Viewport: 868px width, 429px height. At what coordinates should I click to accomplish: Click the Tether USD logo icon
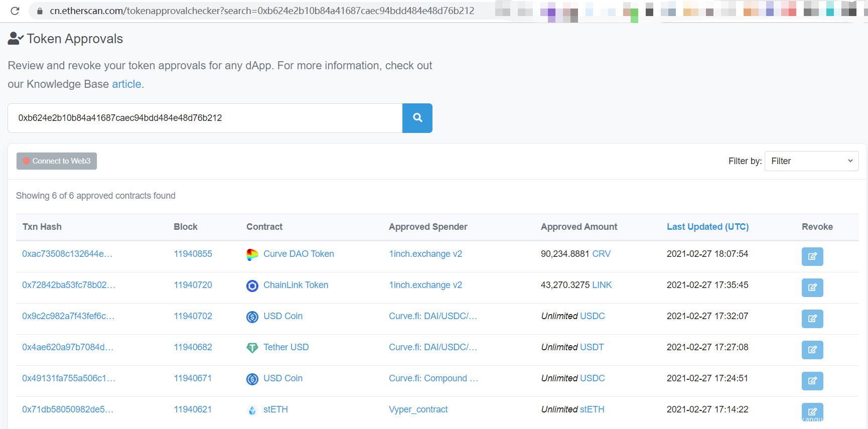pos(252,348)
